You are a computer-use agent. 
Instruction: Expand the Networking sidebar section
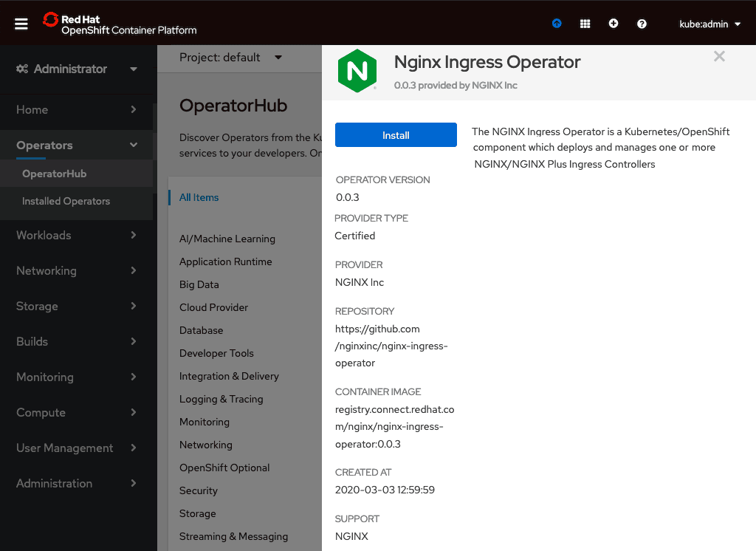tap(77, 270)
